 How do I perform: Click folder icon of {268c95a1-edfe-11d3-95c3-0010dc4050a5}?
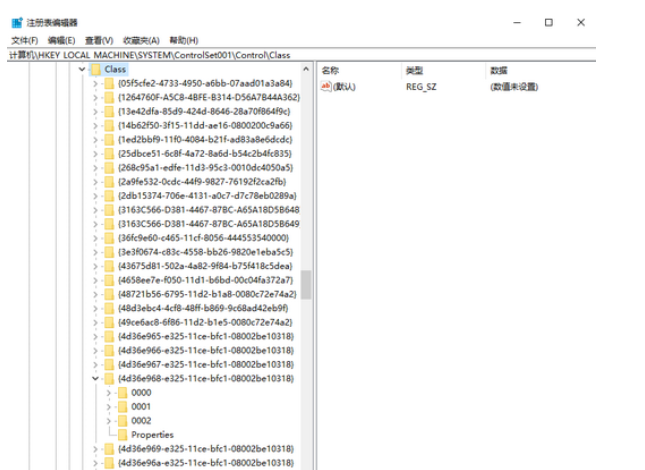109,167
